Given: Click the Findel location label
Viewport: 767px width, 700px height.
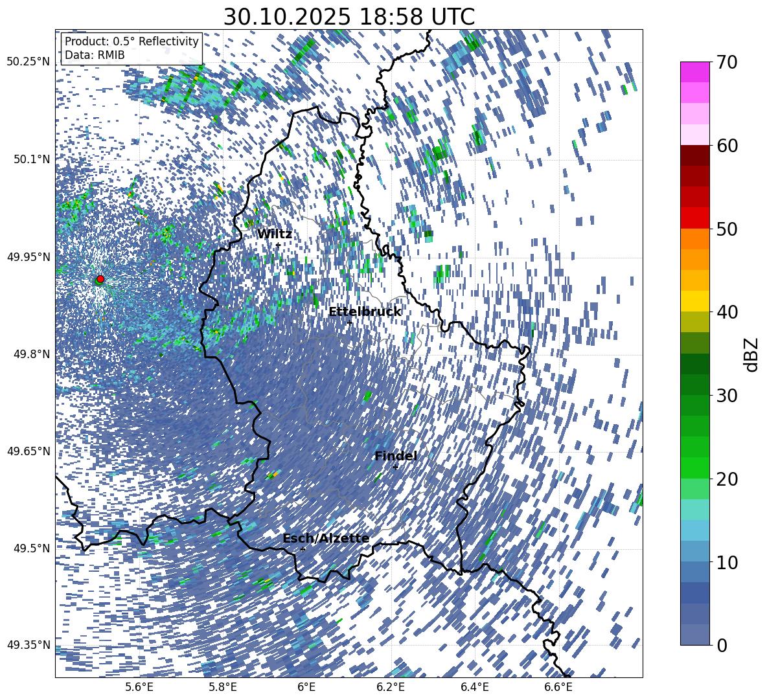Looking at the screenshot, I should click(x=396, y=456).
